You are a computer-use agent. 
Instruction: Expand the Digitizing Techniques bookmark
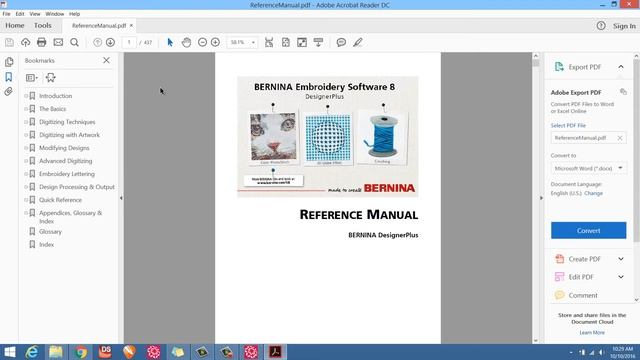(26, 122)
